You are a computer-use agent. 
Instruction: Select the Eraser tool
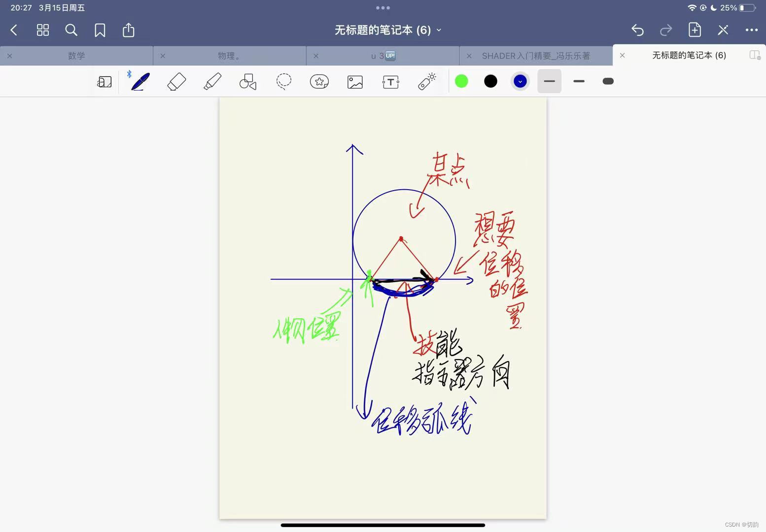pos(176,81)
